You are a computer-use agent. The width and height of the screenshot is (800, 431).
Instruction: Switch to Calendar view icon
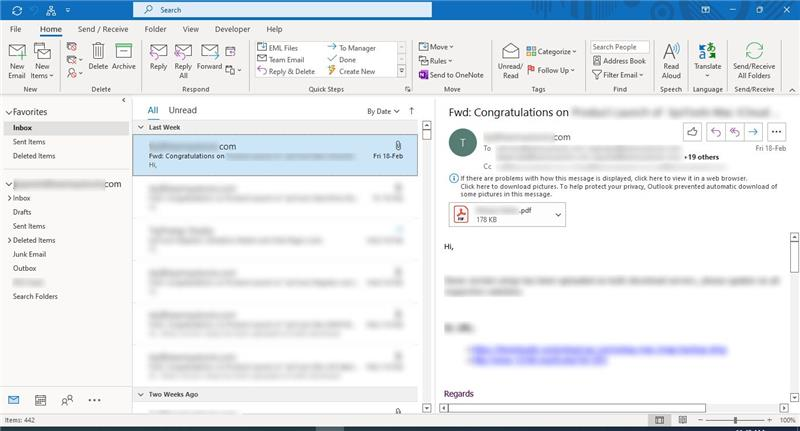[40, 400]
